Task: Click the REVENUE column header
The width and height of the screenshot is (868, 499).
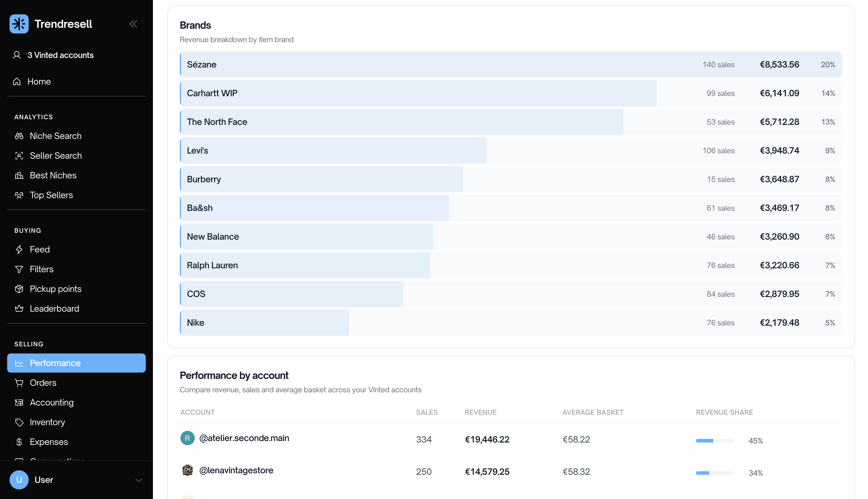Action: click(480, 412)
